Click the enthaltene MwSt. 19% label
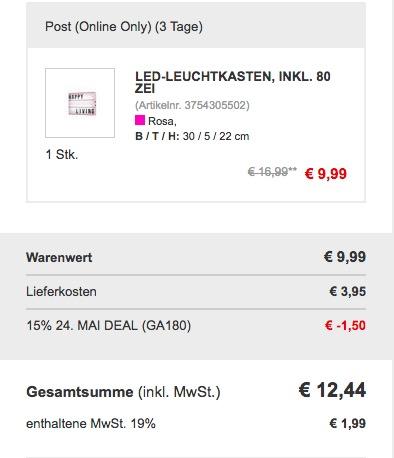This screenshot has width=394, height=458. 91,424
